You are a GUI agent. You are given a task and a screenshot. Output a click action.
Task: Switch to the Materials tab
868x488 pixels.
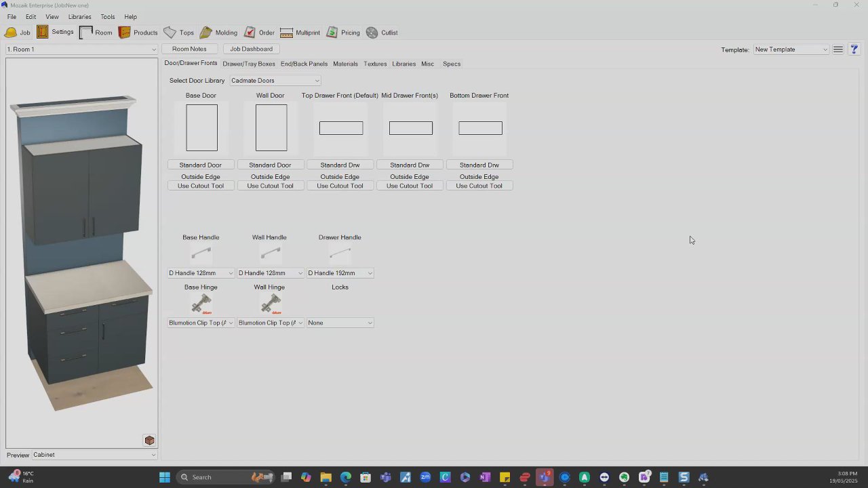point(345,64)
